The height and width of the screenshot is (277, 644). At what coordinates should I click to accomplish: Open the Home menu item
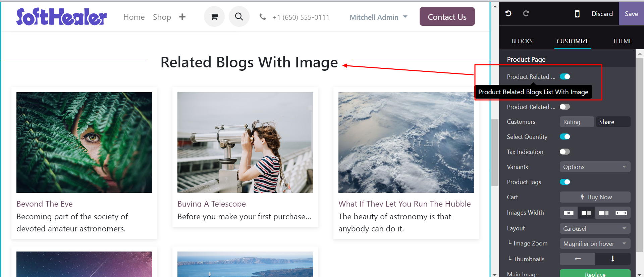[134, 17]
